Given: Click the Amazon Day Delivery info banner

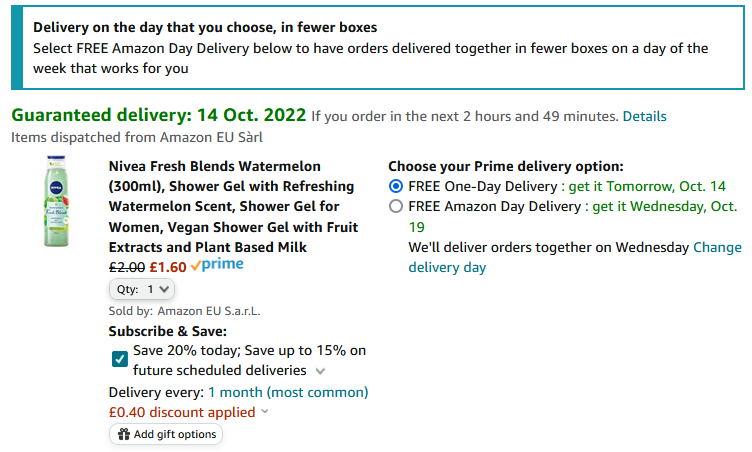Looking at the screenshot, I should click(x=378, y=48).
